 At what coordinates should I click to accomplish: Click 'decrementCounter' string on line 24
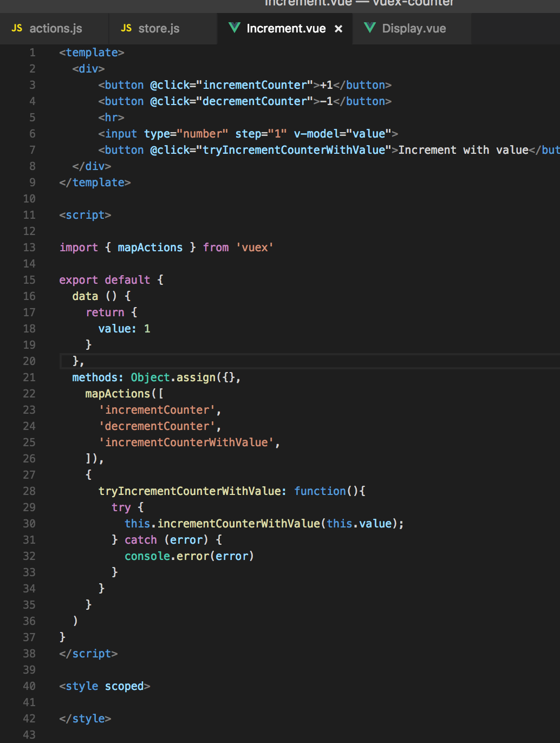(x=157, y=426)
